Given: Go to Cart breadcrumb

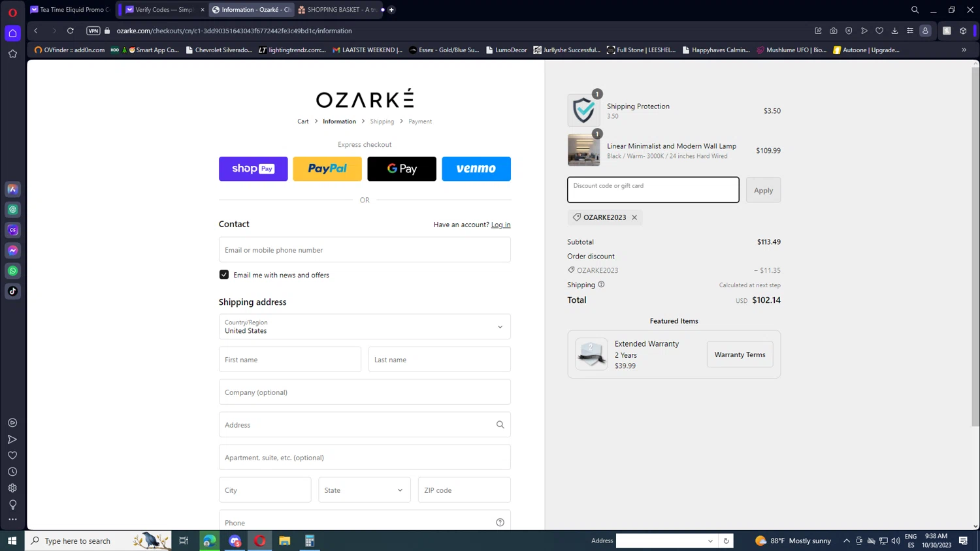Looking at the screenshot, I should point(303,121).
